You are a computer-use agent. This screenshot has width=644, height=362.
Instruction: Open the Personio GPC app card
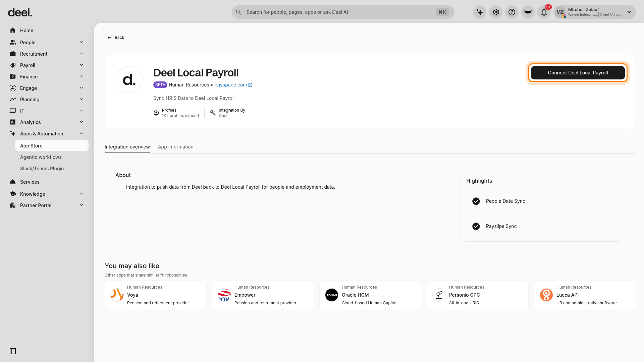[x=478, y=295]
